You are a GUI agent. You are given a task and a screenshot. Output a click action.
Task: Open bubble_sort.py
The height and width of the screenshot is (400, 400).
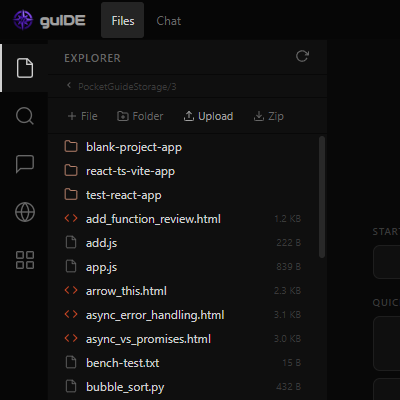coord(125,387)
